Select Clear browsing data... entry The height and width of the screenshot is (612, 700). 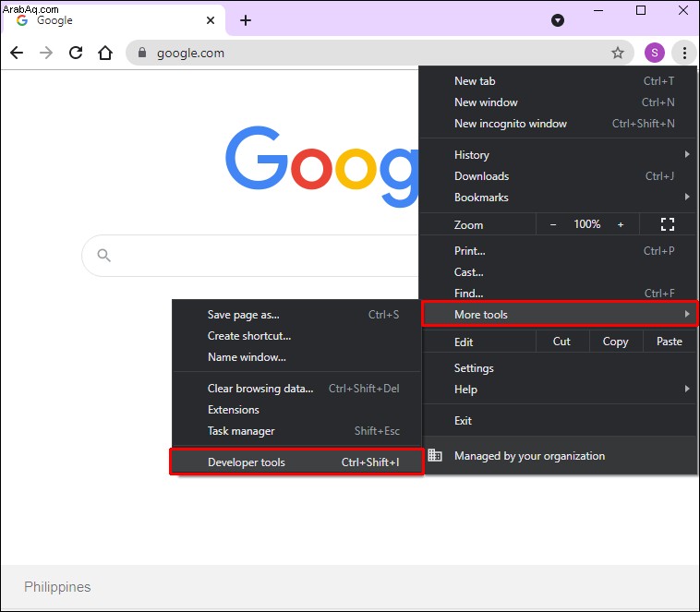pos(296,389)
